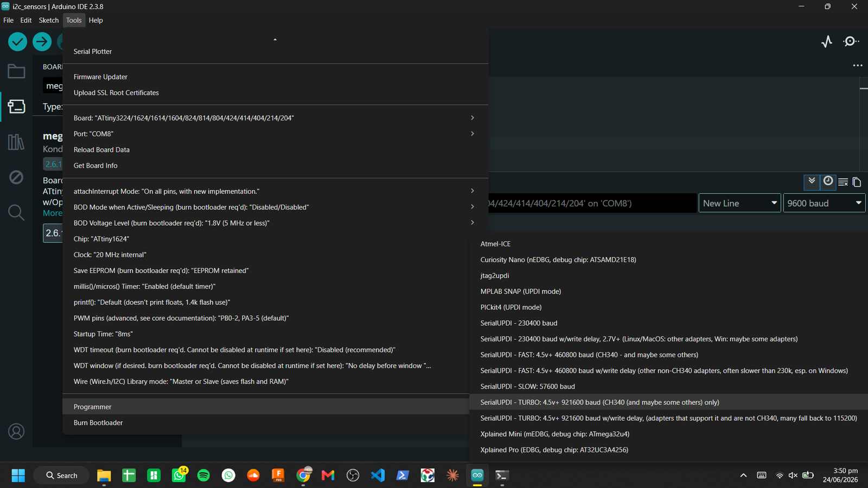Open the Debug sidebar icon
868x488 pixels.
pyautogui.click(x=16, y=177)
